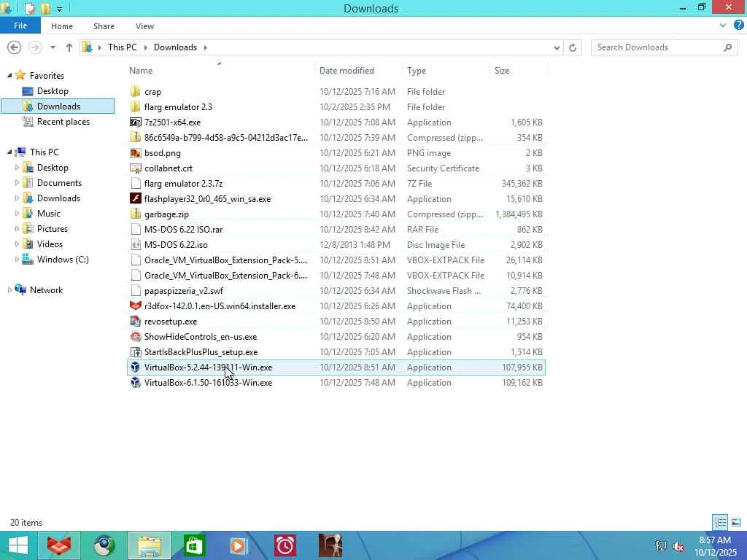Open Explorer Help question mark
747x560 pixels.
tap(738, 26)
